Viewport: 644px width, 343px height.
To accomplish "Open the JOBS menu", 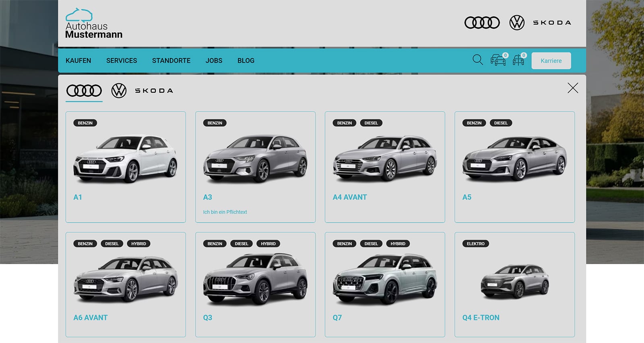I will pyautogui.click(x=214, y=60).
